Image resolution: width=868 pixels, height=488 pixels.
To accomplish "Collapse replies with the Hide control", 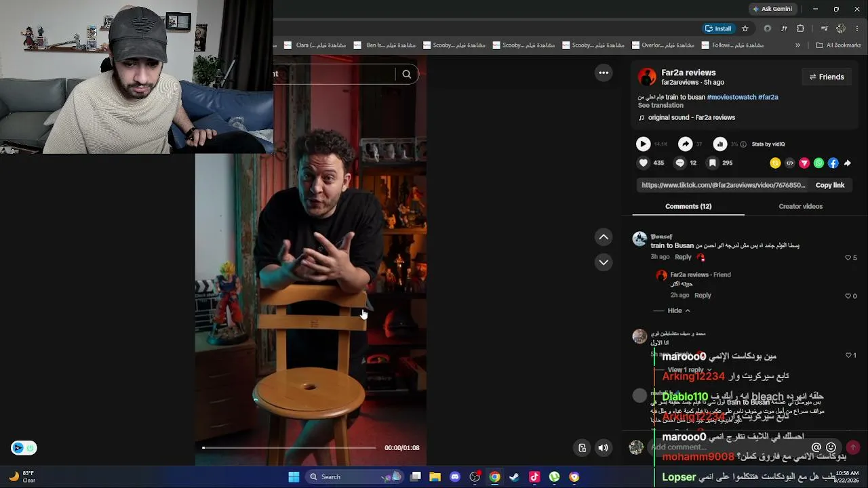I will point(678,310).
